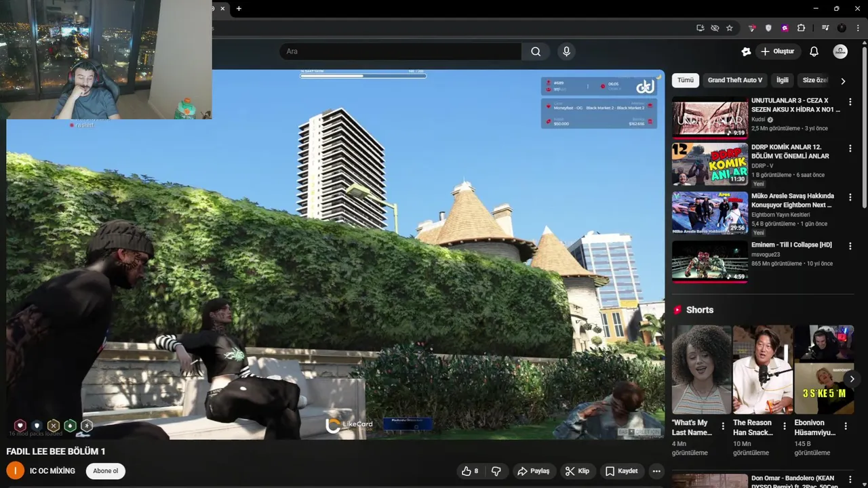868x488 pixels.
Task: Like the video with thumbs up
Action: pyautogui.click(x=471, y=471)
